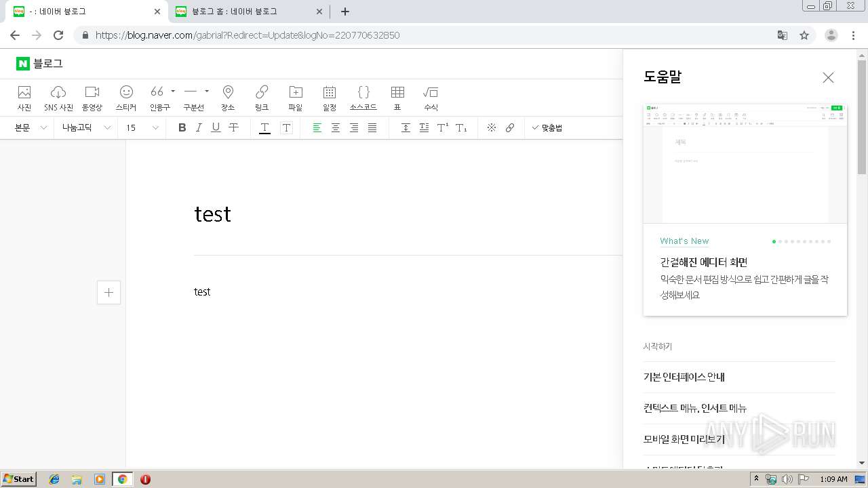Open the 나눔고딕 font dropdown

86,127
